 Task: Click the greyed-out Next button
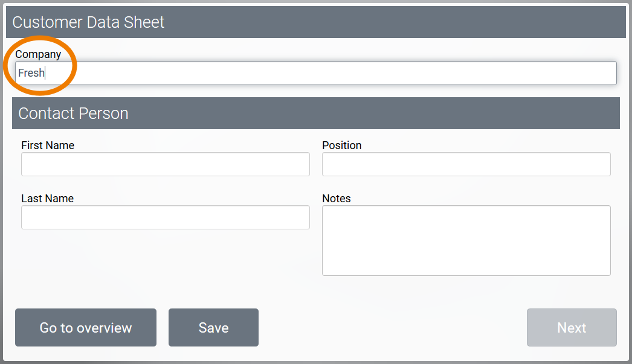click(571, 328)
